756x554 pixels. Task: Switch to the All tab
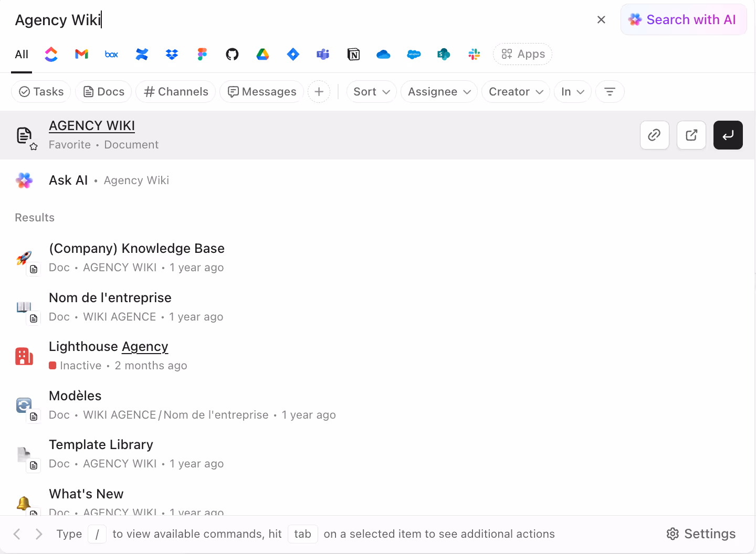click(x=22, y=55)
